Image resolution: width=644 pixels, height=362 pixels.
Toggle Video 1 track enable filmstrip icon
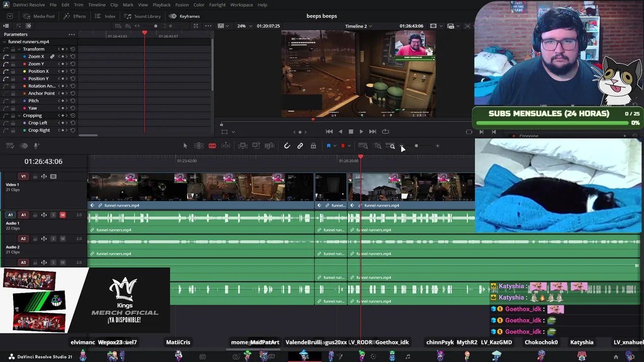pyautogui.click(x=53, y=176)
